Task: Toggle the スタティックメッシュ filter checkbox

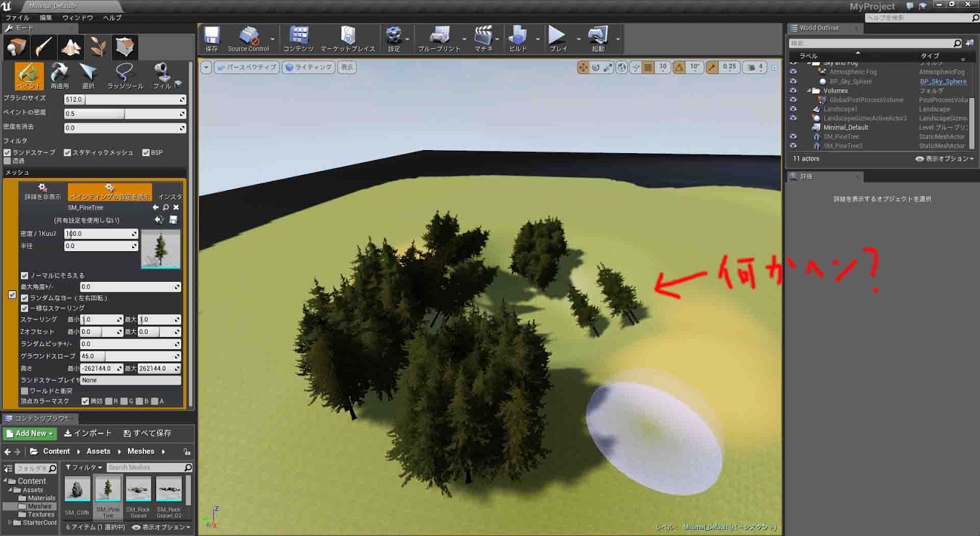Action: [x=67, y=153]
